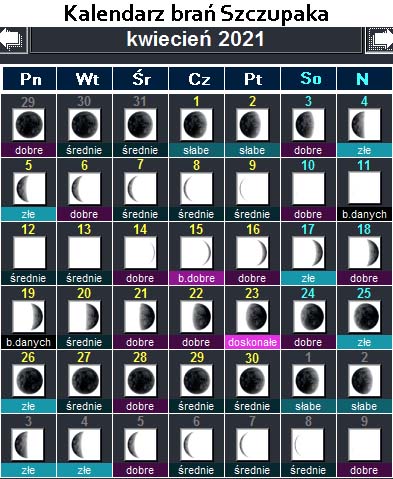
Task: Select date number 30 in April
Action: click(x=252, y=358)
